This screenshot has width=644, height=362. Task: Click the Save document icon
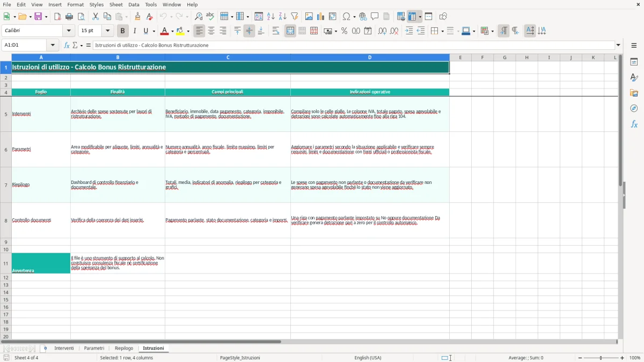38,17
